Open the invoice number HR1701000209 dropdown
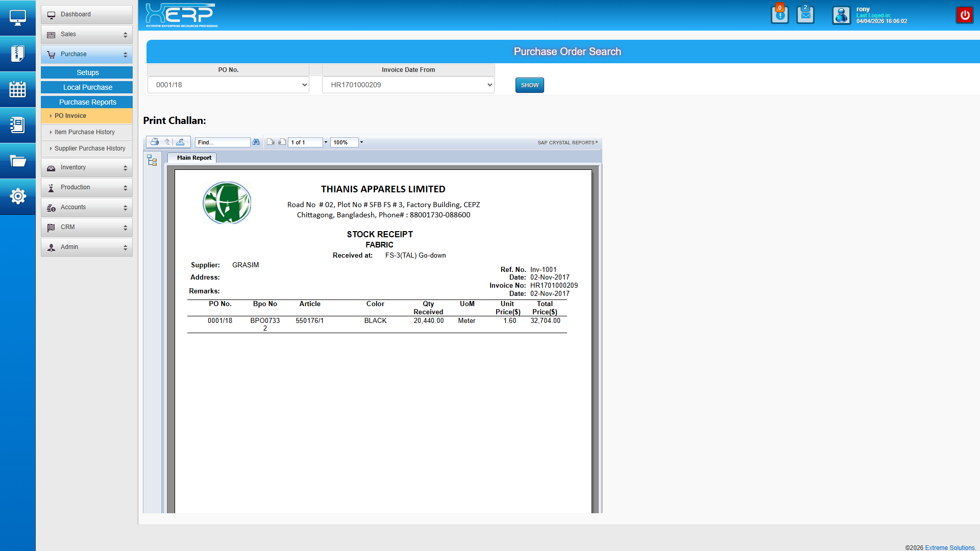980x551 pixels. [408, 85]
